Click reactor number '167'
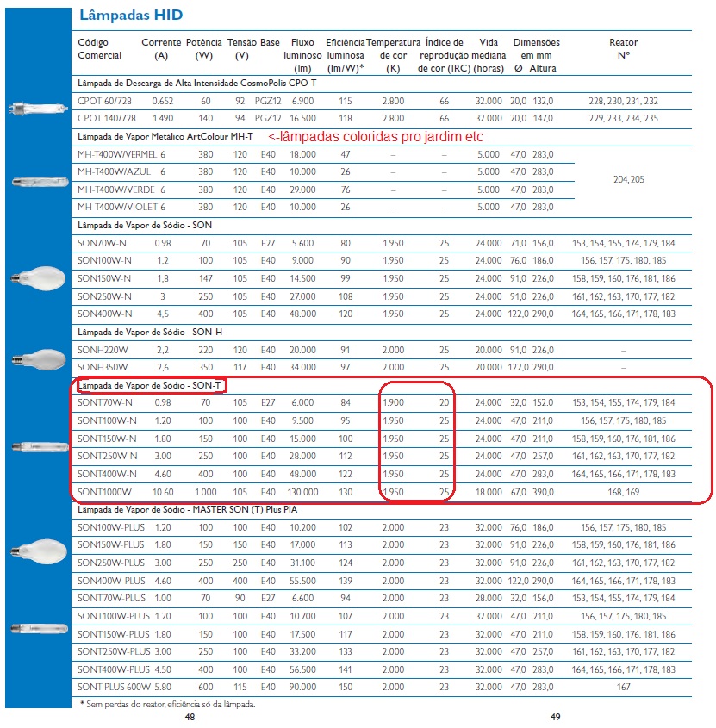The image size is (716, 728). coord(624,687)
